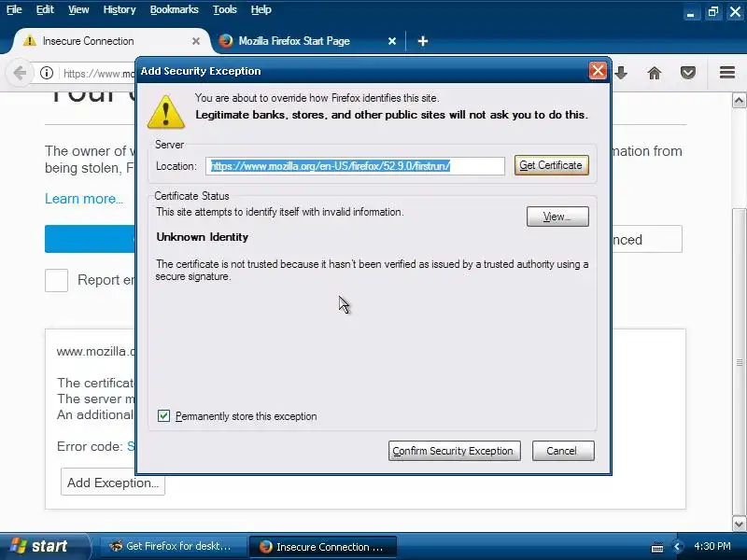Uncheck Permanently store this exception
The width and height of the screenshot is (747, 560).
[x=163, y=415]
